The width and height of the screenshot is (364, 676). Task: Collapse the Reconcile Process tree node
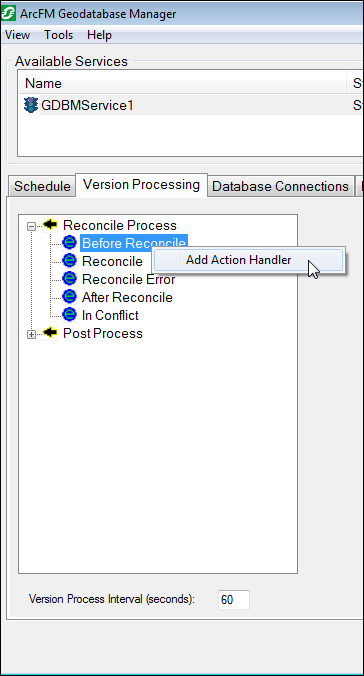[x=31, y=226]
